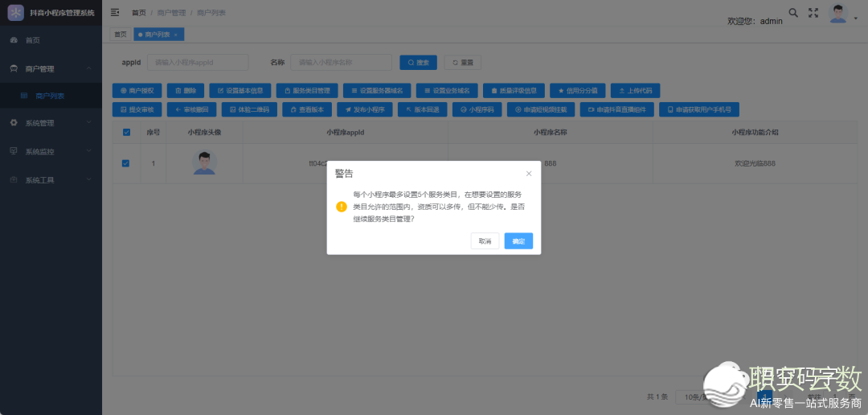The image size is (868, 415).
Task: Click the 申请短视频挂载 button
Action: [x=541, y=109]
